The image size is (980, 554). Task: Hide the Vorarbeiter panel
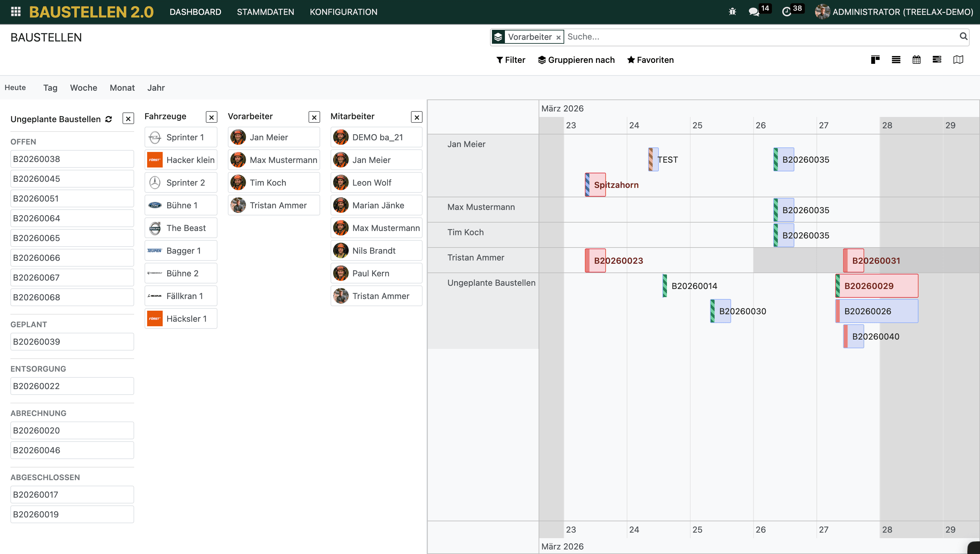[x=314, y=117]
